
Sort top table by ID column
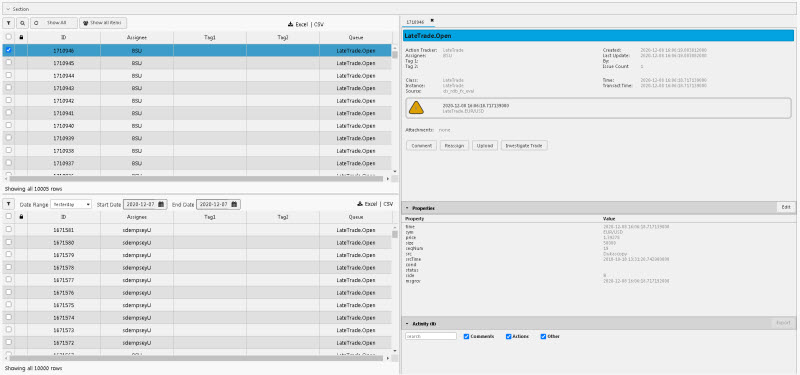tap(64, 37)
